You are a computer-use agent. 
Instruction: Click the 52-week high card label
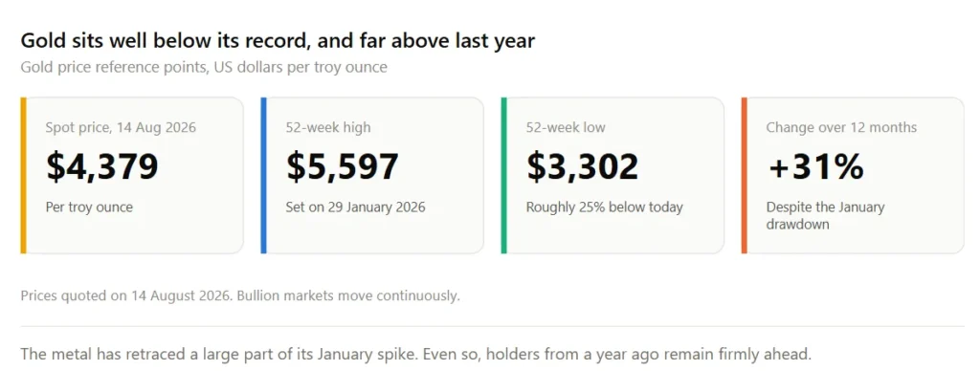pyautogui.click(x=328, y=127)
